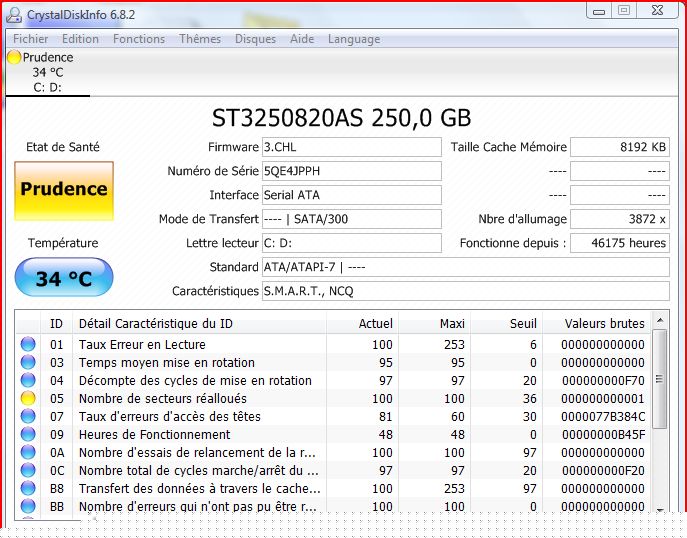Screen dimensions: 687x538
Task: Select row Transfert des données à travers le cache
Action: coord(333,488)
